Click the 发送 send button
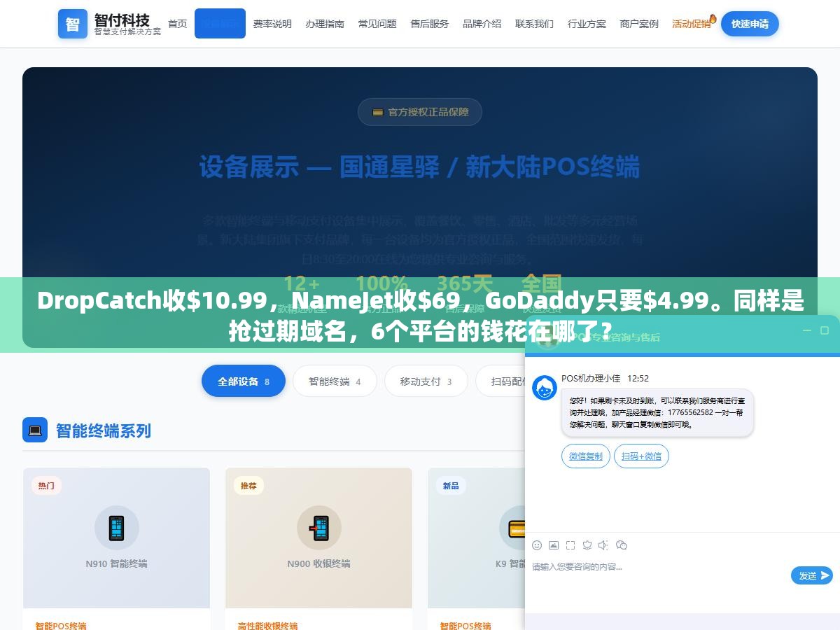 812,575
